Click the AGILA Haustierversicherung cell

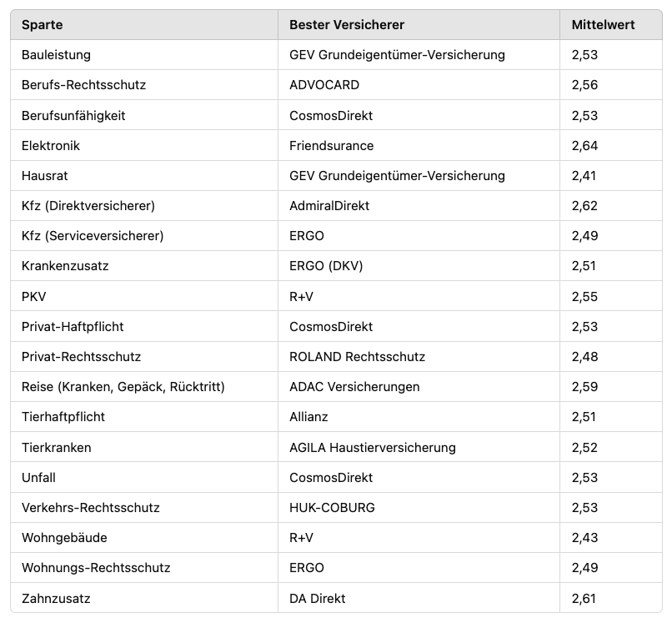372,447
